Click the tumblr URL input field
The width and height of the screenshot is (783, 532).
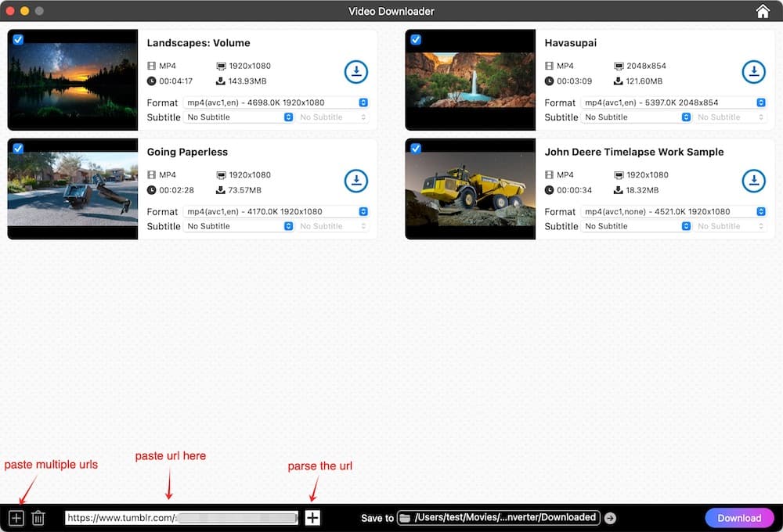(181, 518)
